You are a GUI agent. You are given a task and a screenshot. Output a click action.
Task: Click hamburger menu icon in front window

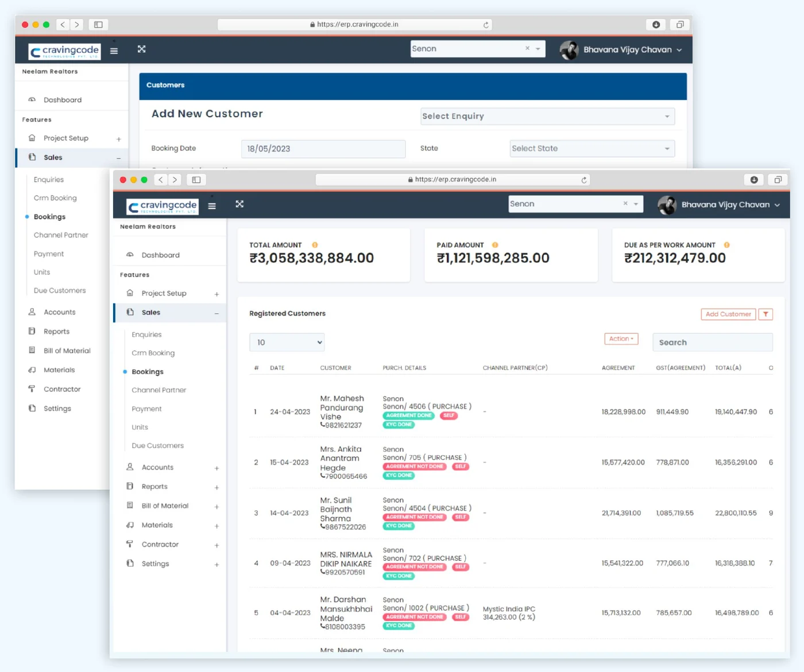(x=212, y=205)
